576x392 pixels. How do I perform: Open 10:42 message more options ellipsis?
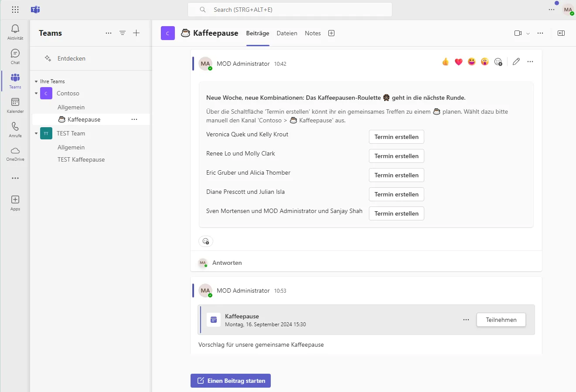[x=530, y=62]
